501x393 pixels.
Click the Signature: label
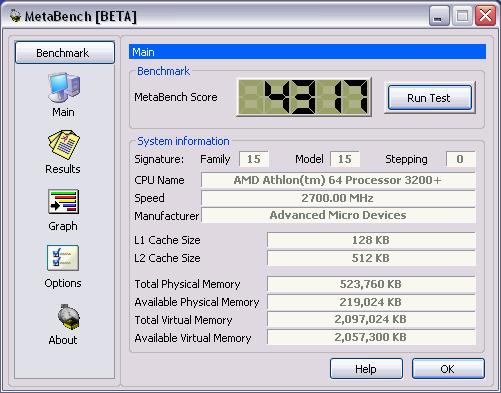(x=159, y=159)
